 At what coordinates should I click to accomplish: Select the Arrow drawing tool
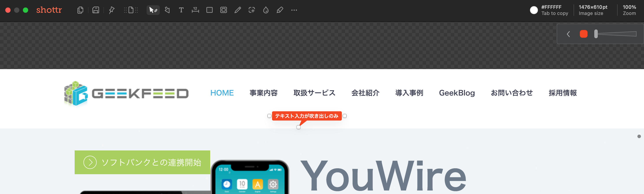pyautogui.click(x=167, y=10)
